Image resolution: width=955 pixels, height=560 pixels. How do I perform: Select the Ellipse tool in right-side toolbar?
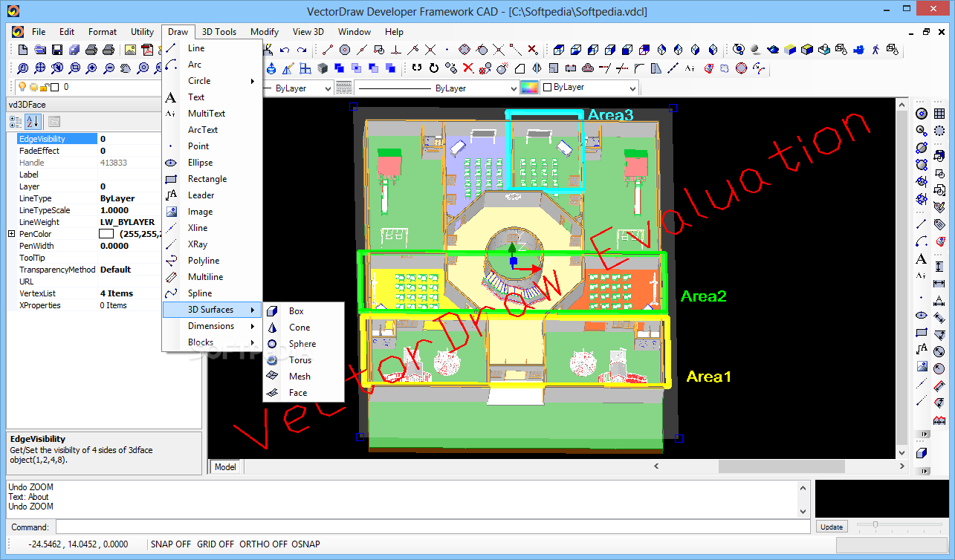click(x=922, y=315)
